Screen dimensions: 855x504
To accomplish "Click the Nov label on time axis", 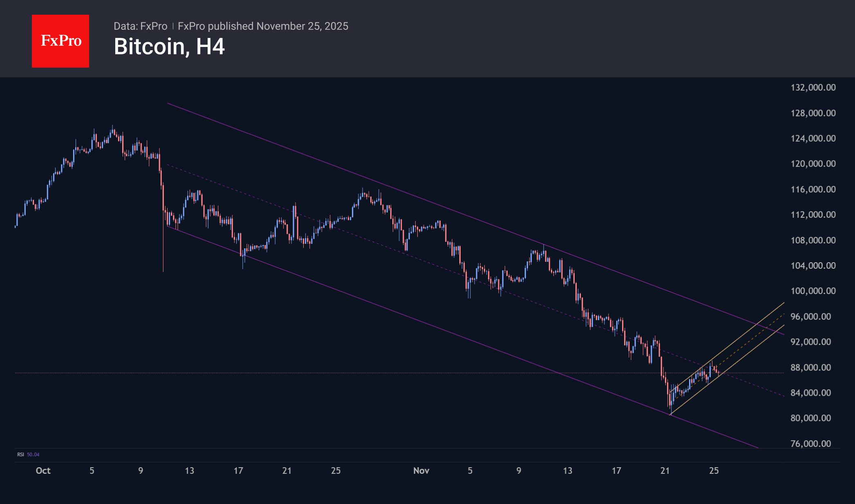I will point(421,471).
